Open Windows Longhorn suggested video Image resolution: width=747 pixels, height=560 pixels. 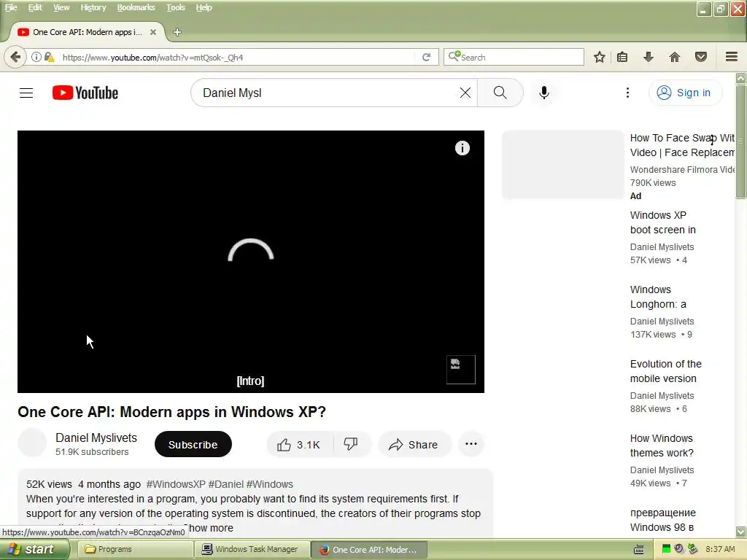pyautogui.click(x=658, y=297)
